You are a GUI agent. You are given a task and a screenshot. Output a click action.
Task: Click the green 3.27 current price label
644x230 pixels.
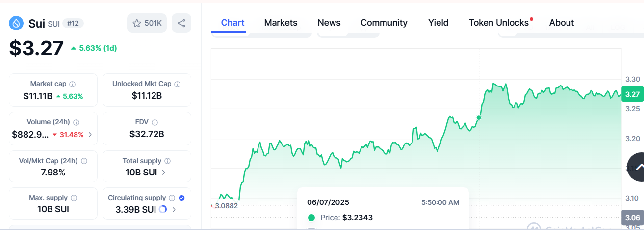(x=632, y=94)
